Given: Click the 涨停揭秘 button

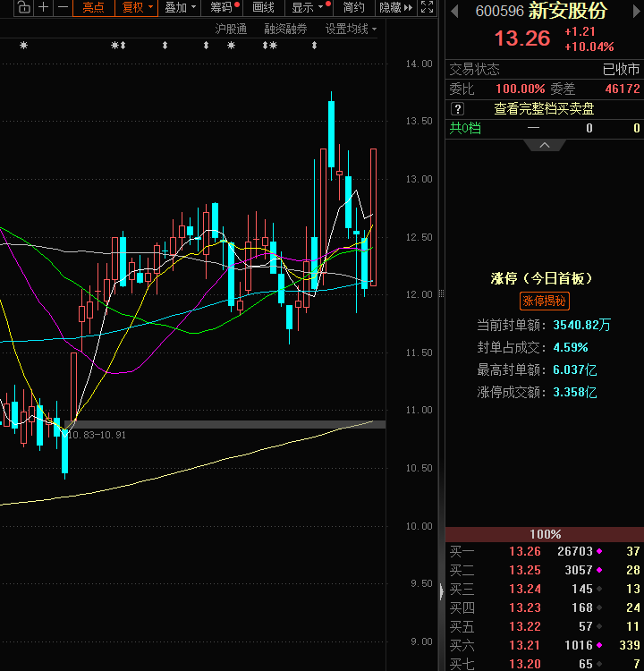Looking at the screenshot, I should pyautogui.click(x=545, y=301).
